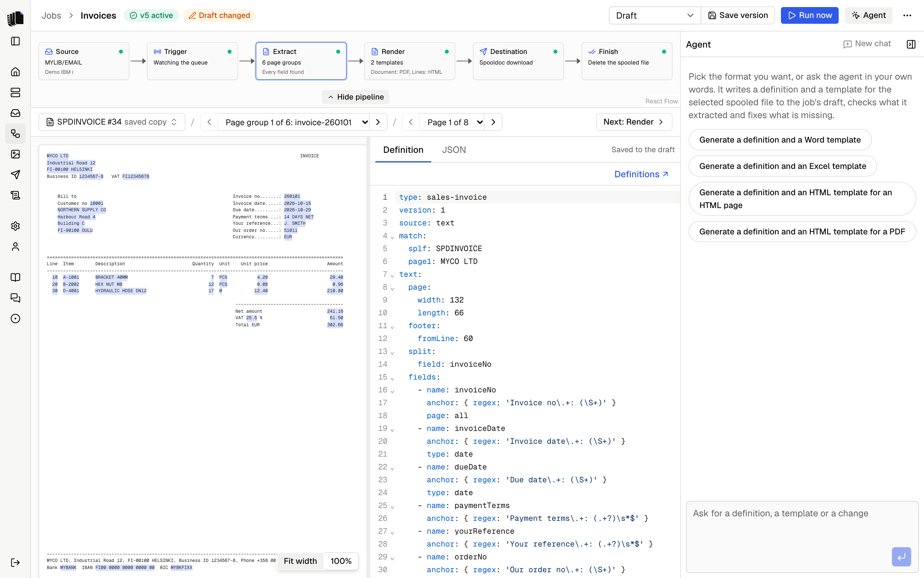The image size is (924, 578).
Task: Click the log out icon in sidebar
Action: point(15,562)
